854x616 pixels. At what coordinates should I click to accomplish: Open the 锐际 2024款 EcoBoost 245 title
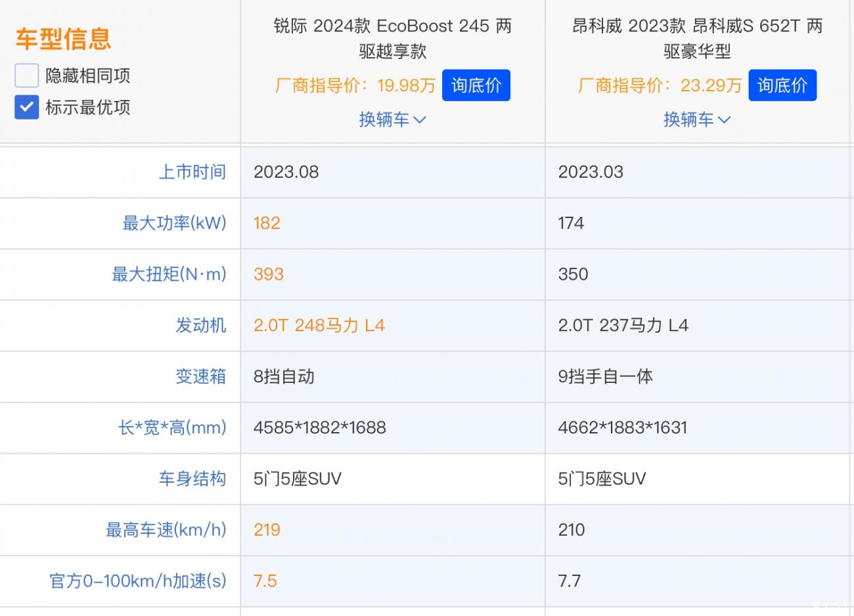click(393, 38)
